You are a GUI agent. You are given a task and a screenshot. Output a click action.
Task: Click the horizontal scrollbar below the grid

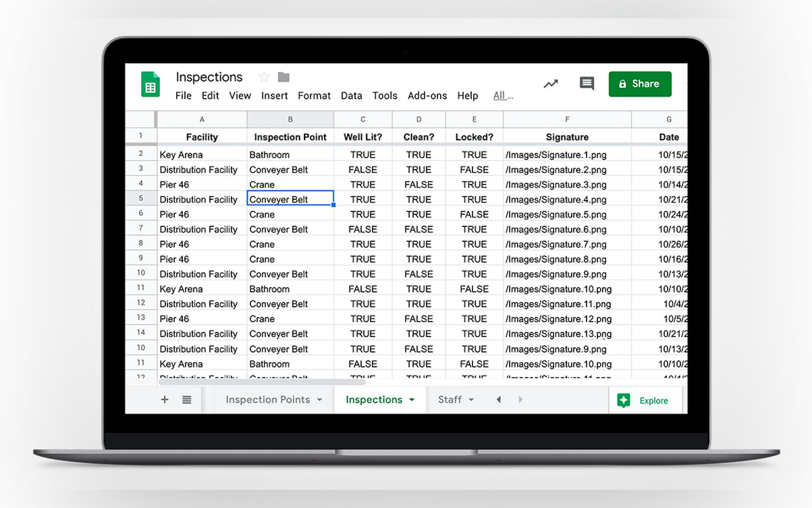(x=262, y=382)
